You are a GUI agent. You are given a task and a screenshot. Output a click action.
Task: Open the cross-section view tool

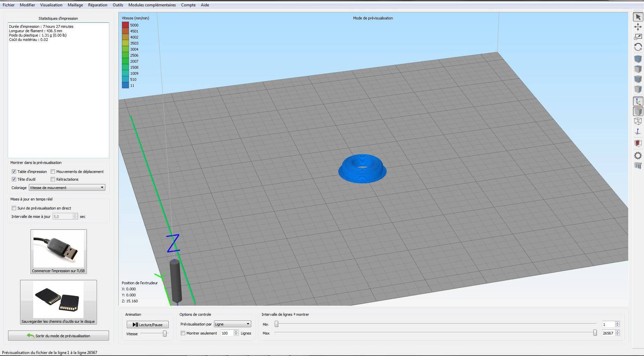click(638, 143)
